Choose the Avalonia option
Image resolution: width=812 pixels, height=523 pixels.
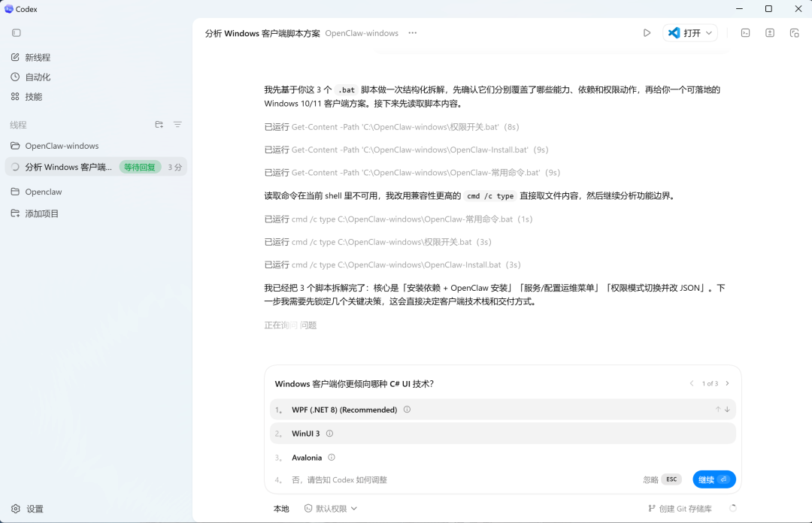coord(307,458)
